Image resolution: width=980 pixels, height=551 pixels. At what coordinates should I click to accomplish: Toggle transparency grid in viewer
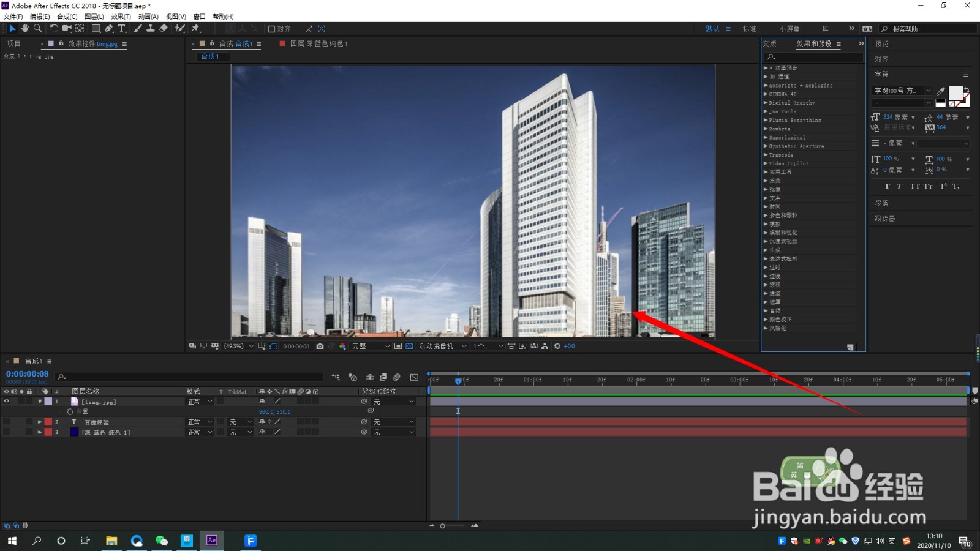point(409,346)
